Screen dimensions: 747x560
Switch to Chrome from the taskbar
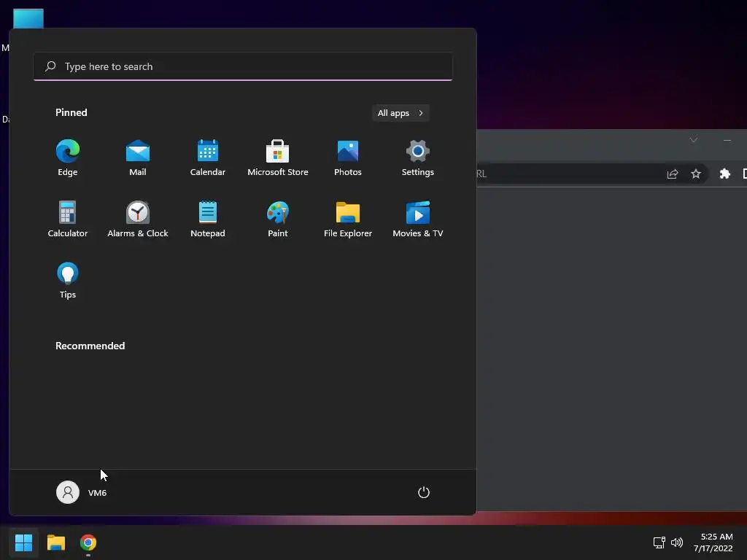pyautogui.click(x=88, y=542)
